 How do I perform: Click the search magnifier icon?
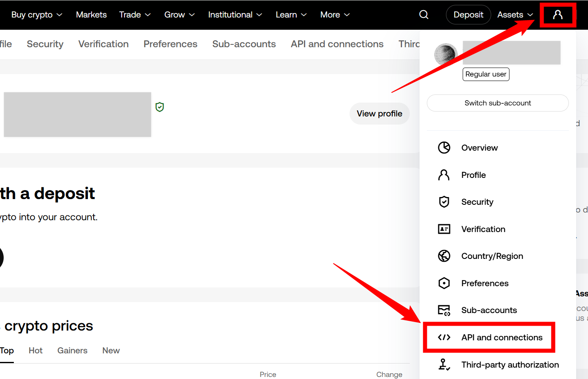click(424, 15)
